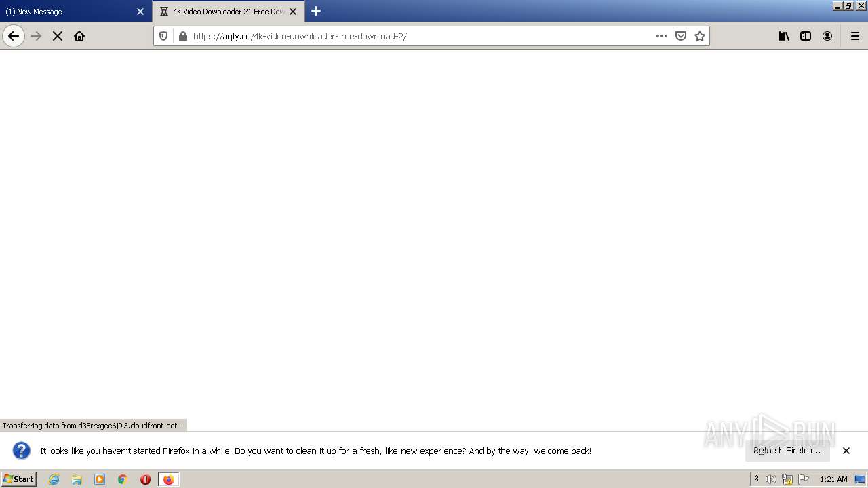Open the Library bookmarks and history icon

pyautogui.click(x=784, y=36)
